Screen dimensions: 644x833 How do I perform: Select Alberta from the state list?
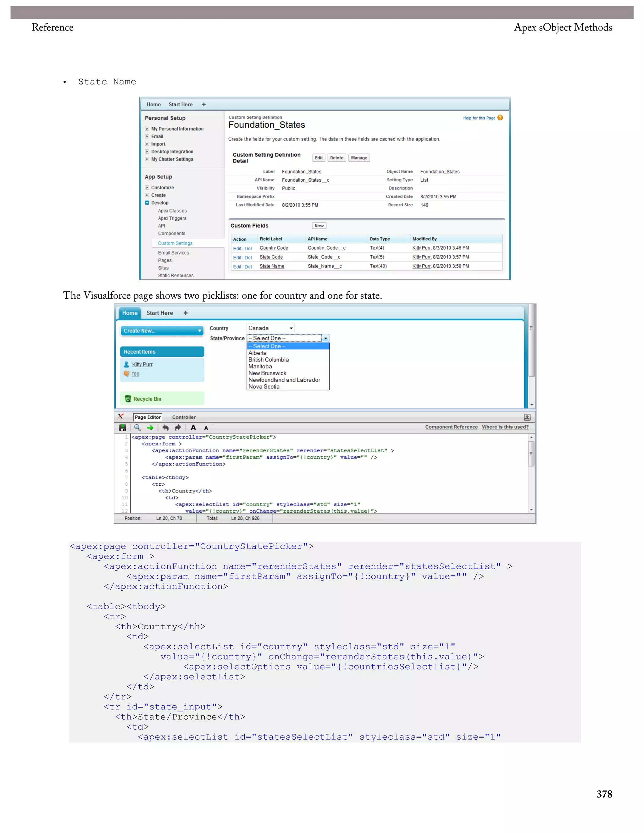288,353
